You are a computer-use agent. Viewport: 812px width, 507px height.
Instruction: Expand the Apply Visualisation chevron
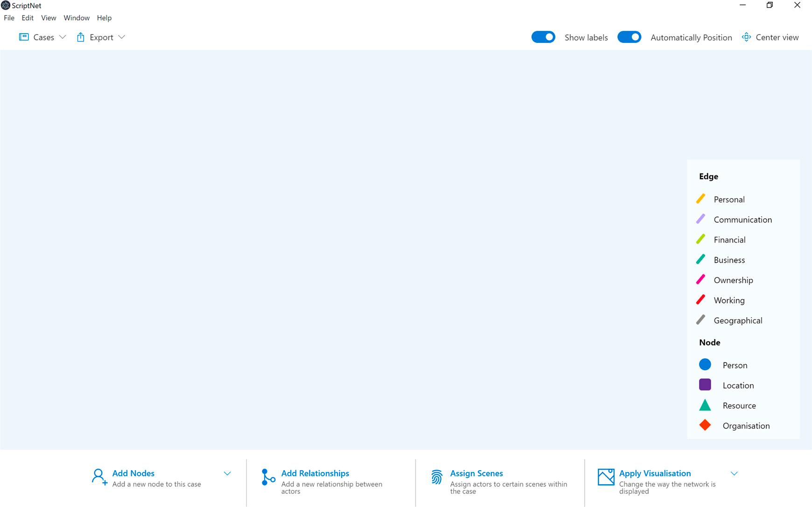tap(734, 473)
